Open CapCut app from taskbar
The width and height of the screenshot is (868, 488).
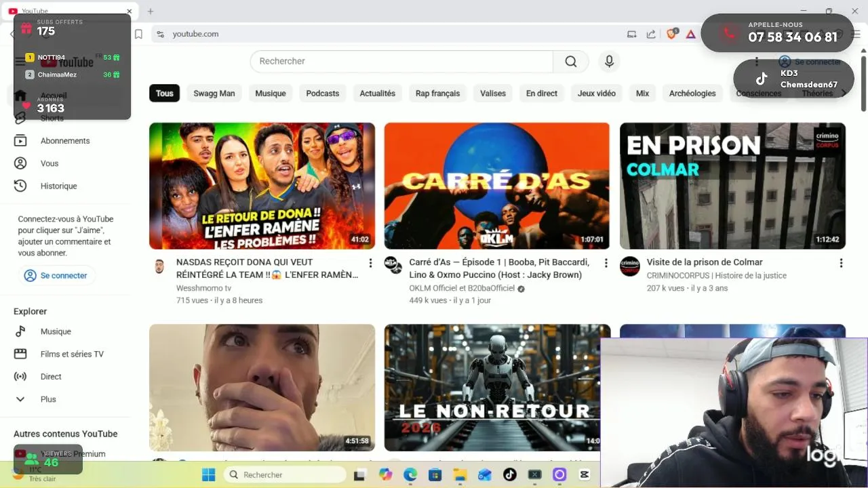point(585,474)
